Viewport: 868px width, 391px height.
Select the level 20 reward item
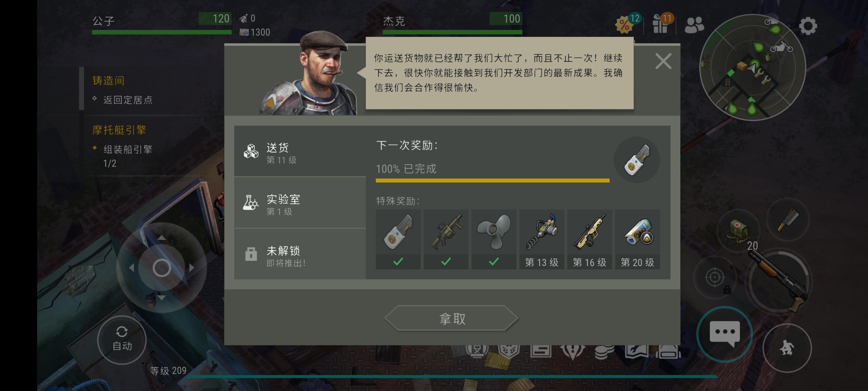(637, 239)
